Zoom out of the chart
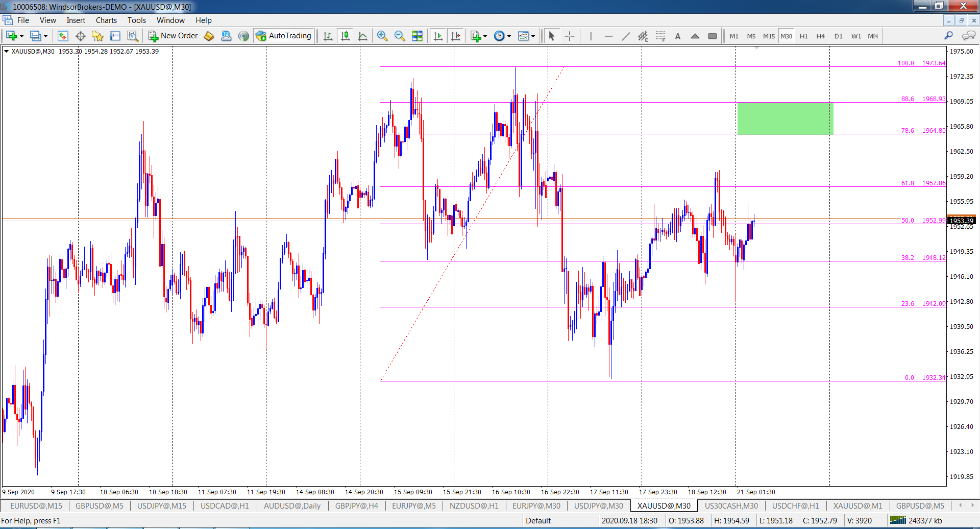 [399, 36]
